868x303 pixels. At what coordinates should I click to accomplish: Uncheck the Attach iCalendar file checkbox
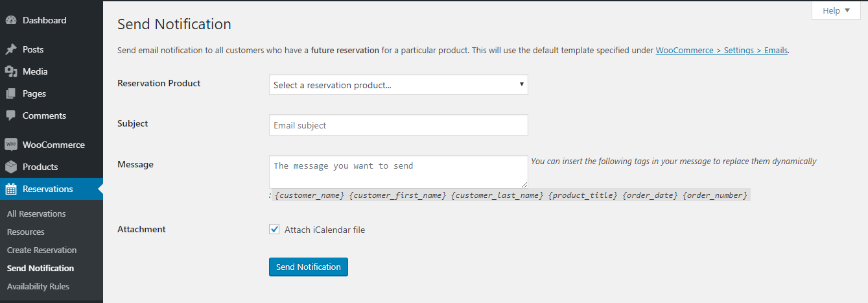tap(275, 229)
